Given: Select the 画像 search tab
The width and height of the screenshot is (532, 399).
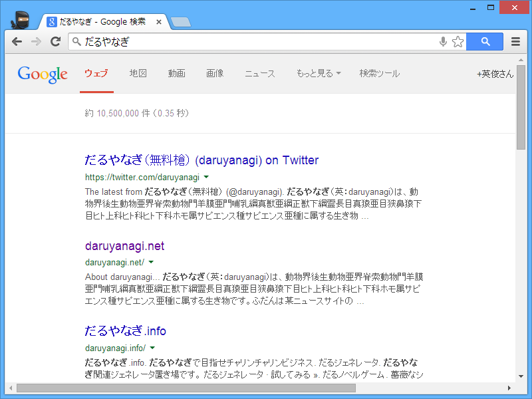Looking at the screenshot, I should (x=215, y=73).
